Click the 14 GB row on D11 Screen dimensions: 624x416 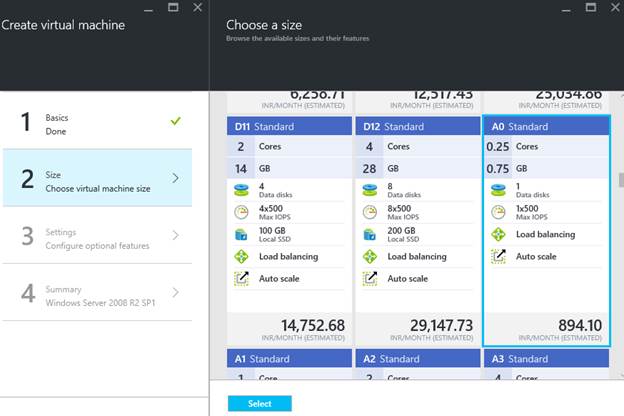click(x=289, y=168)
